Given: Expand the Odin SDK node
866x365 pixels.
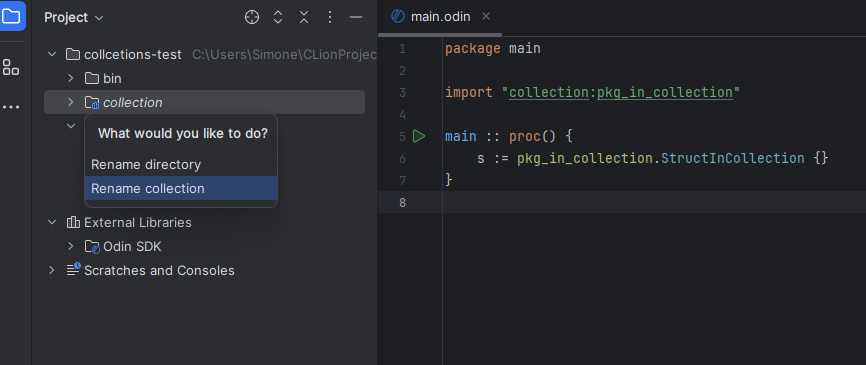Looking at the screenshot, I should (71, 246).
